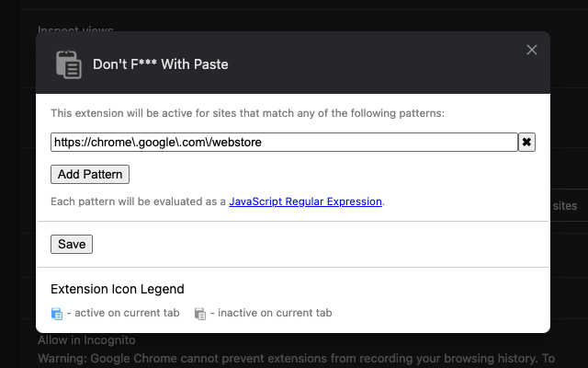Image resolution: width=588 pixels, height=368 pixels.
Task: Click the blue active-on-current-tab legend icon
Action: coord(57,313)
